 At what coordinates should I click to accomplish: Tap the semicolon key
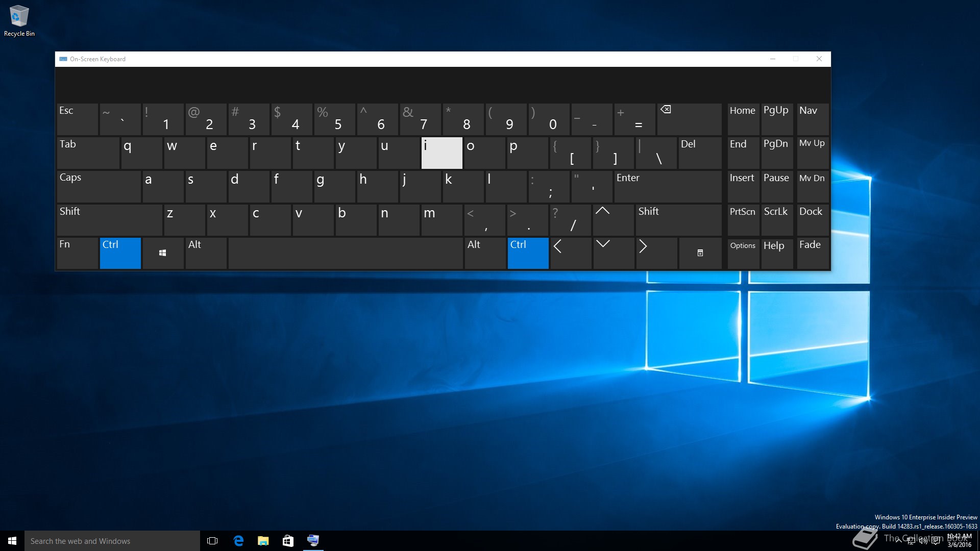point(549,187)
